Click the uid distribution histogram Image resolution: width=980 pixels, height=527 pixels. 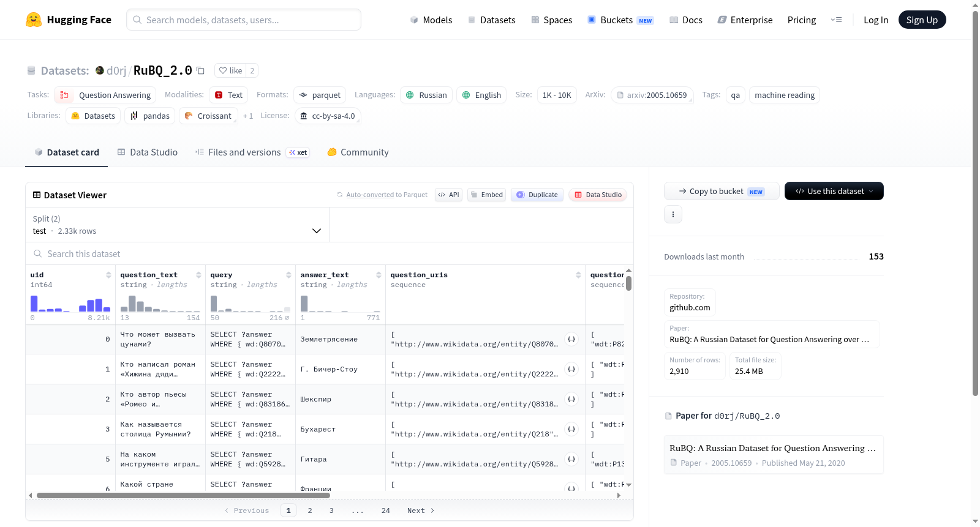tap(70, 303)
